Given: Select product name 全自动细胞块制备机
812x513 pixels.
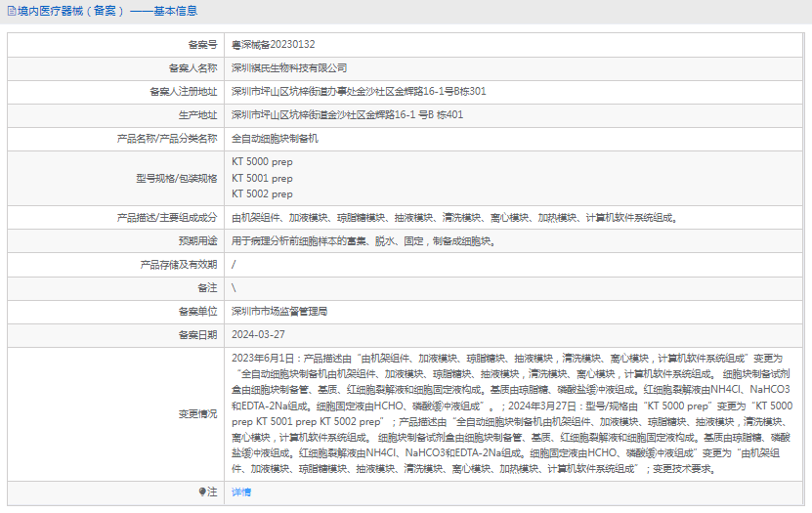Looking at the screenshot, I should (x=275, y=138).
